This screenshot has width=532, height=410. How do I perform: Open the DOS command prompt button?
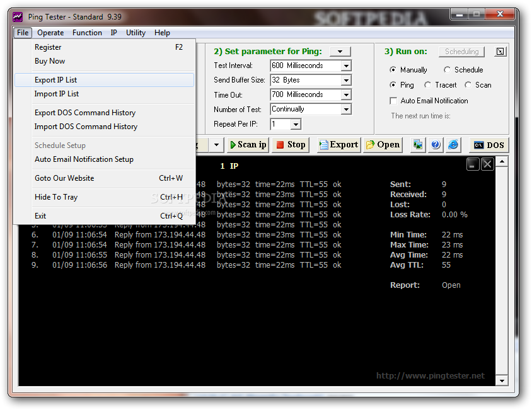tap(489, 145)
